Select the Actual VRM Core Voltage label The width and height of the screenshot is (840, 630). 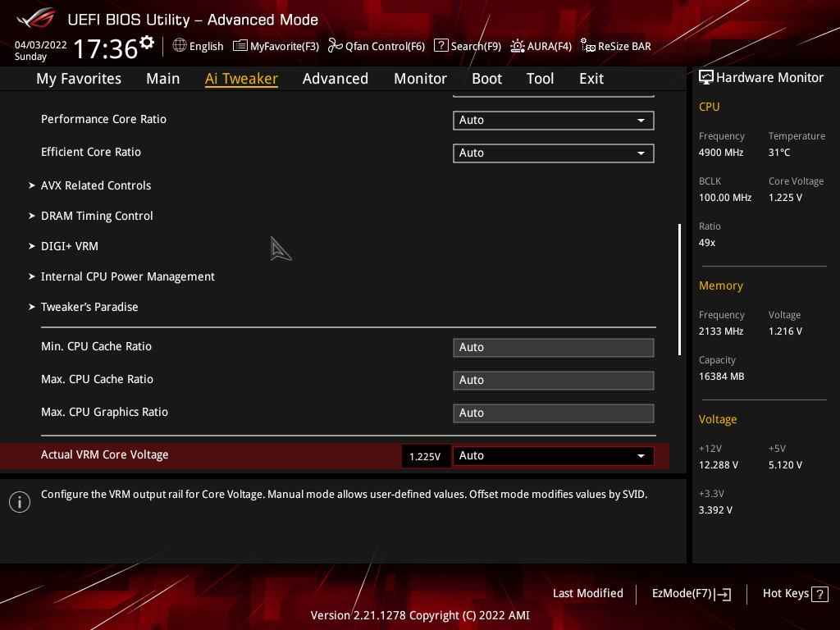pos(104,454)
